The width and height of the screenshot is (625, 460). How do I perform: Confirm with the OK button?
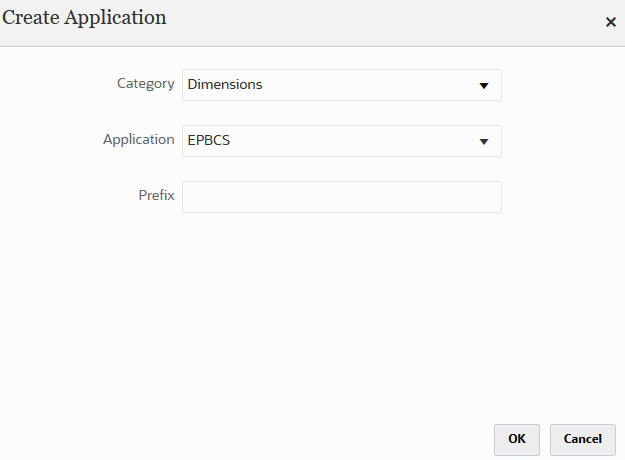point(516,438)
